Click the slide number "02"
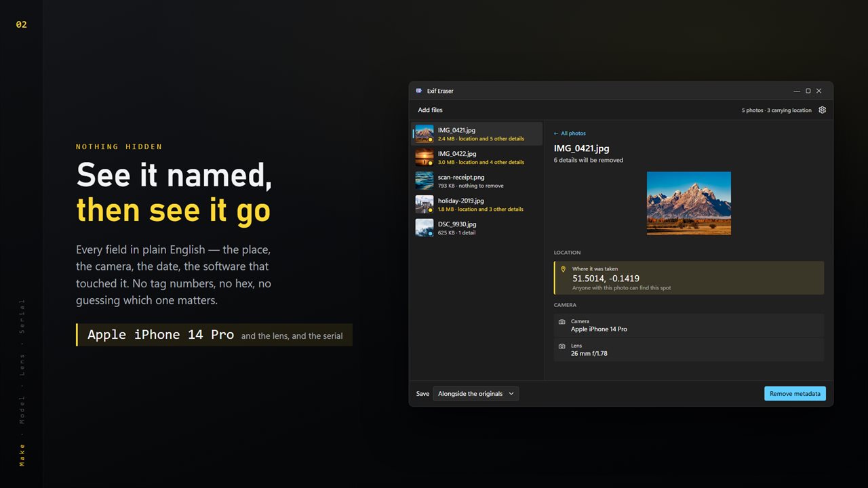This screenshot has height=488, width=868. (x=22, y=24)
